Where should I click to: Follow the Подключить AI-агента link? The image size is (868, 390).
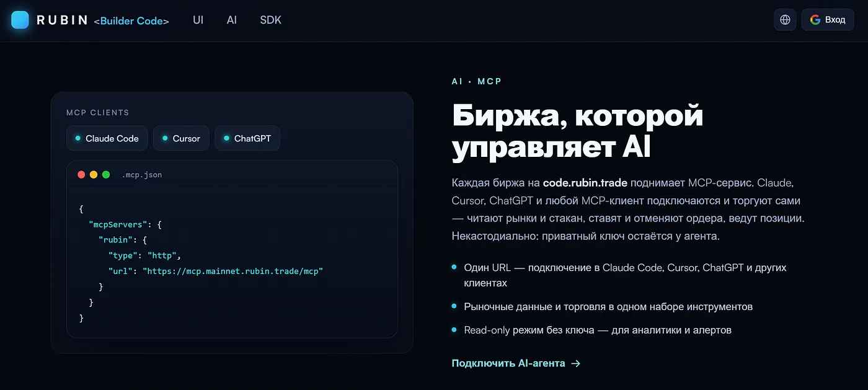click(516, 363)
